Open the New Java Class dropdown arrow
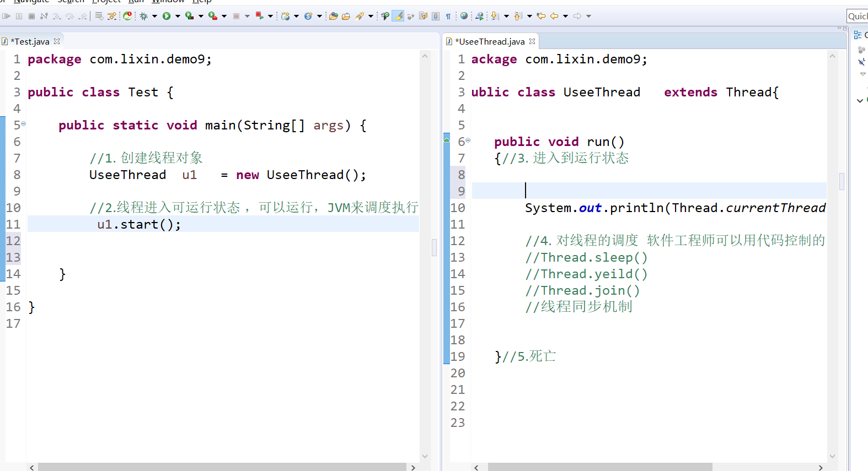868x471 pixels. pyautogui.click(x=319, y=16)
